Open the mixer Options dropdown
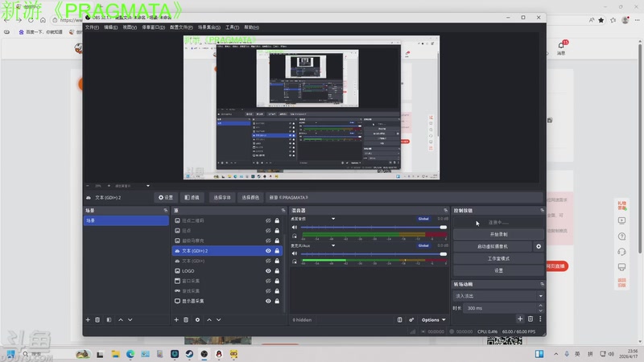 pos(433,319)
